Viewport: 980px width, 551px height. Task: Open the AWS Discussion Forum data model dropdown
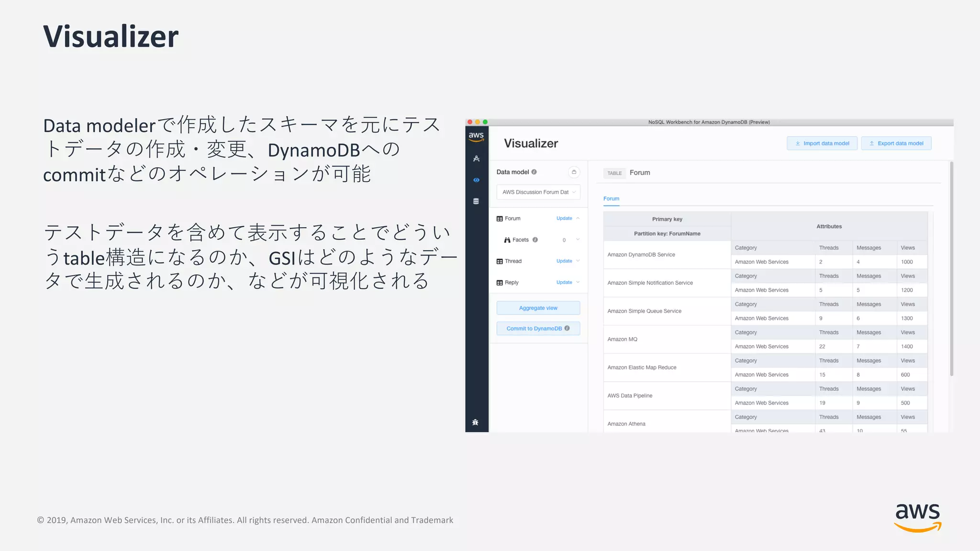tap(538, 192)
